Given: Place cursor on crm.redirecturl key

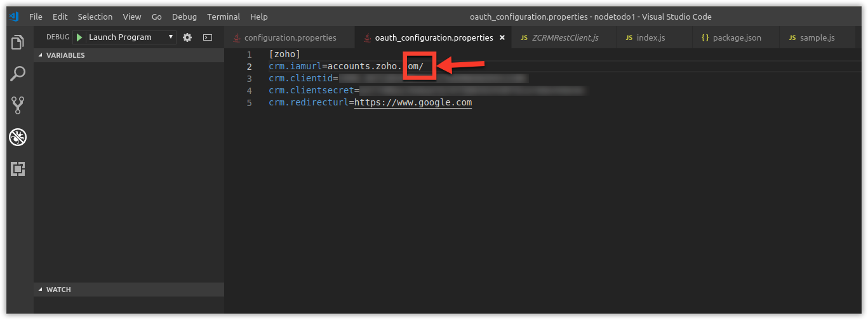Looking at the screenshot, I should pos(309,102).
